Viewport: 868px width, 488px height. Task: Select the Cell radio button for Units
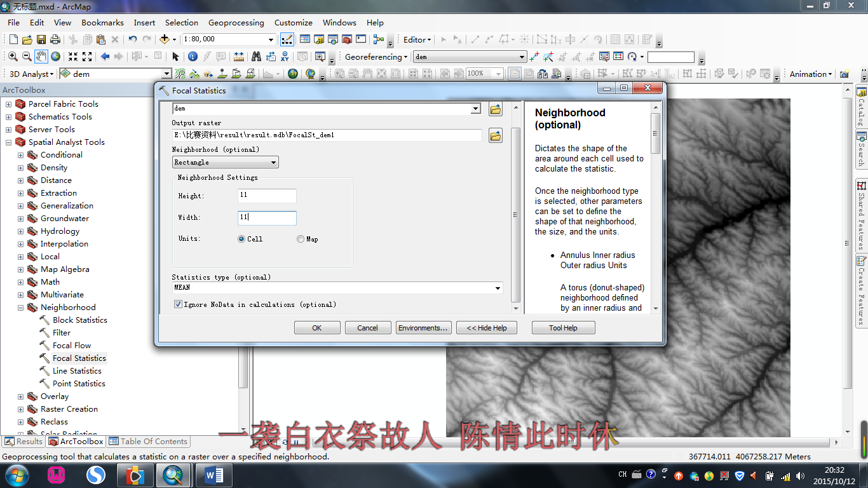click(241, 238)
